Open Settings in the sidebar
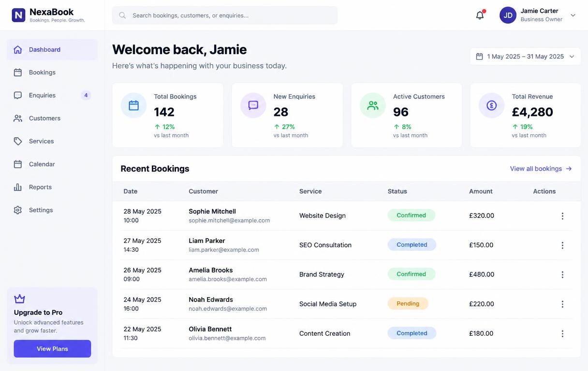Viewport: 588px width, 371px height. (x=52, y=210)
